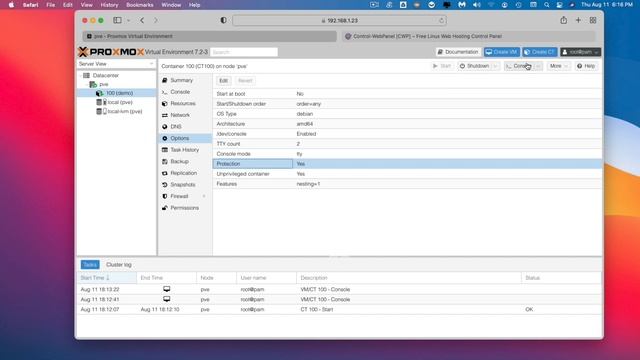The image size is (640, 360).
Task: Click the Create CT button
Action: 540,52
